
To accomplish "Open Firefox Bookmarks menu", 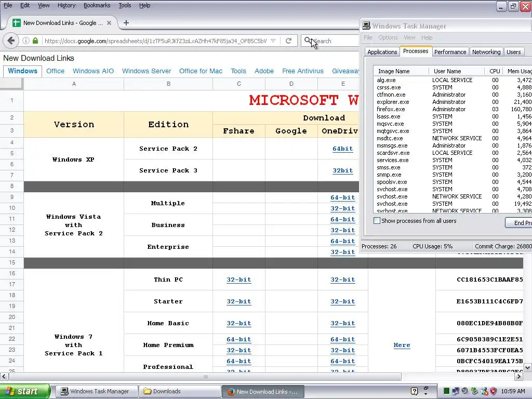I will click(97, 5).
